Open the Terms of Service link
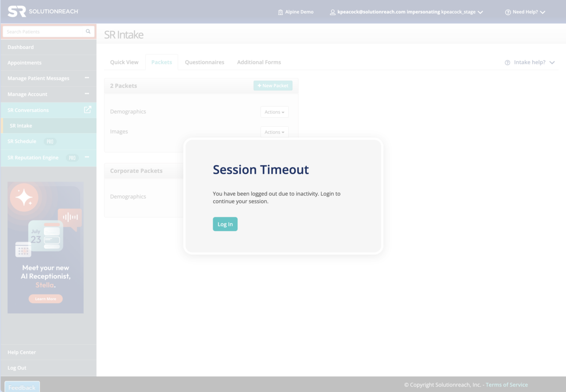This screenshot has height=392, width=566. [x=507, y=384]
